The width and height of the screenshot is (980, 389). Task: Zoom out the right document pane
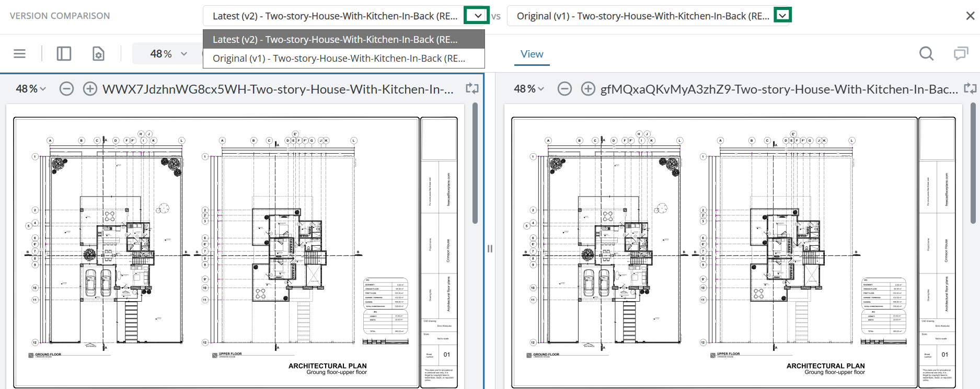[564, 89]
